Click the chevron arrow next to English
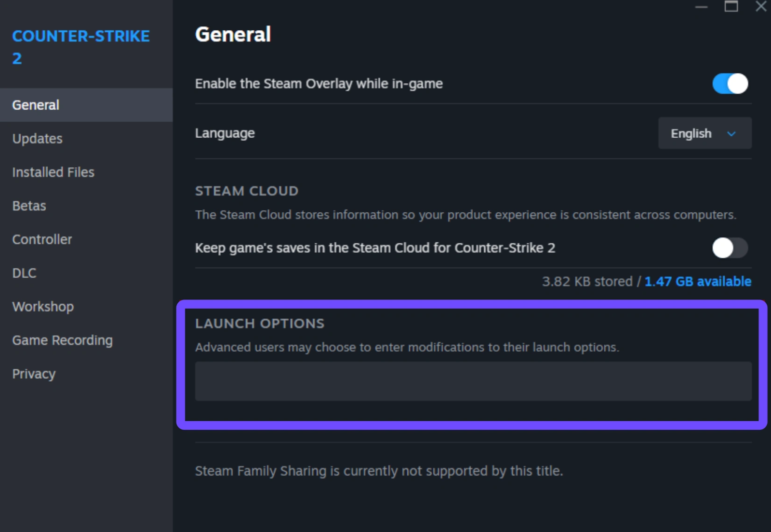771x532 pixels. pyautogui.click(x=731, y=134)
